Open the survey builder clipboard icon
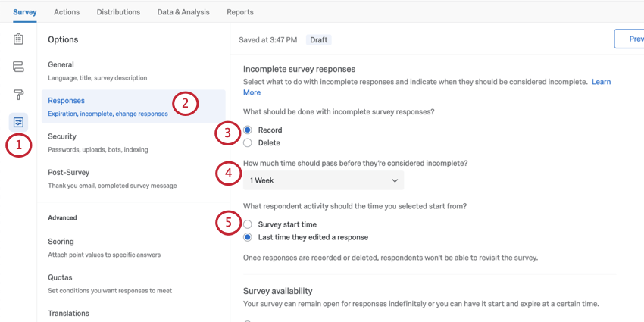This screenshot has width=644, height=322. click(x=18, y=39)
